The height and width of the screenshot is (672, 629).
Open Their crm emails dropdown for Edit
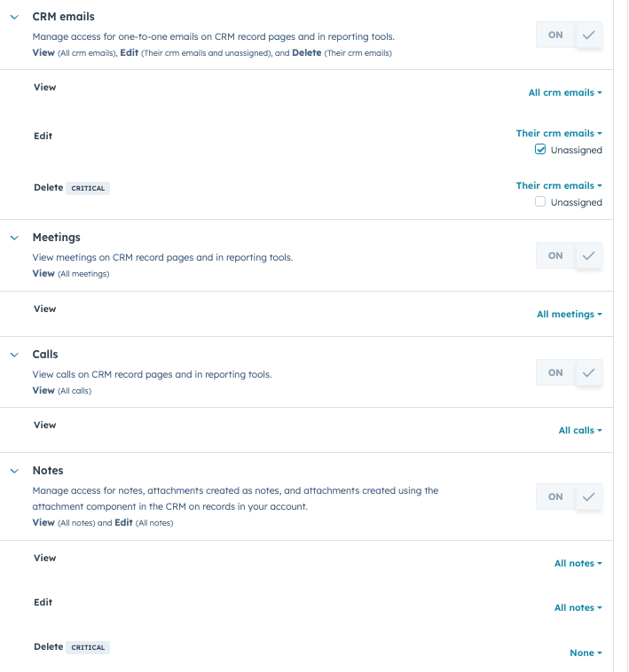tap(559, 133)
